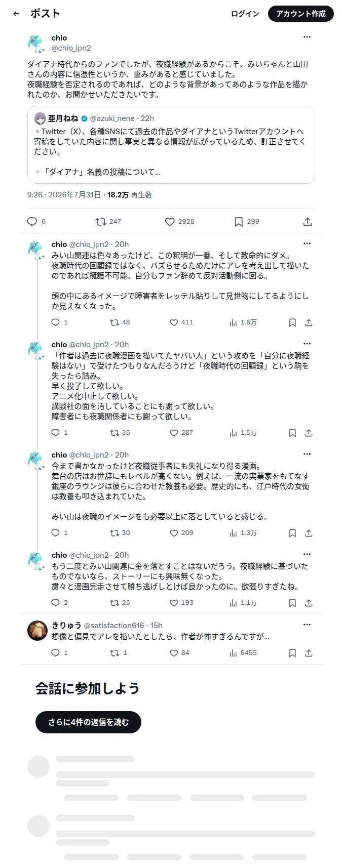Click the ログイン button
Screen dimensions: 342x868
click(245, 14)
